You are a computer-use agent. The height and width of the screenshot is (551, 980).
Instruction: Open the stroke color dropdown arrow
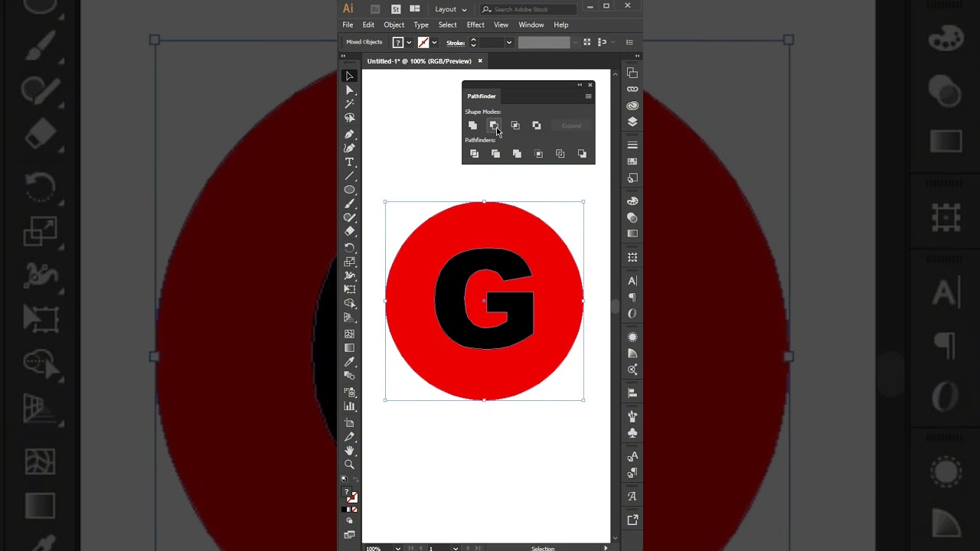point(434,43)
